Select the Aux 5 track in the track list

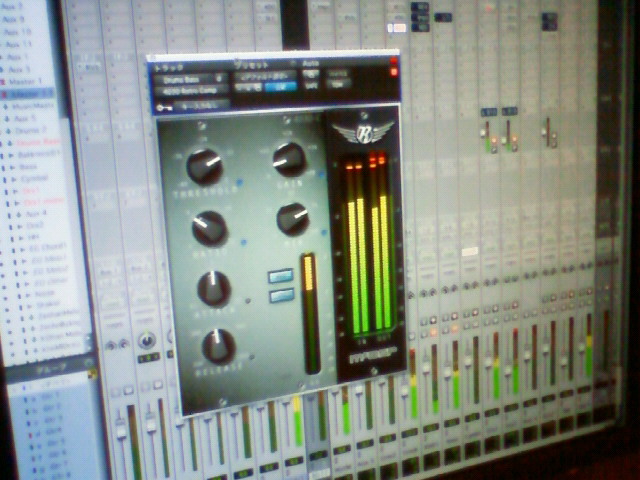click(x=25, y=118)
